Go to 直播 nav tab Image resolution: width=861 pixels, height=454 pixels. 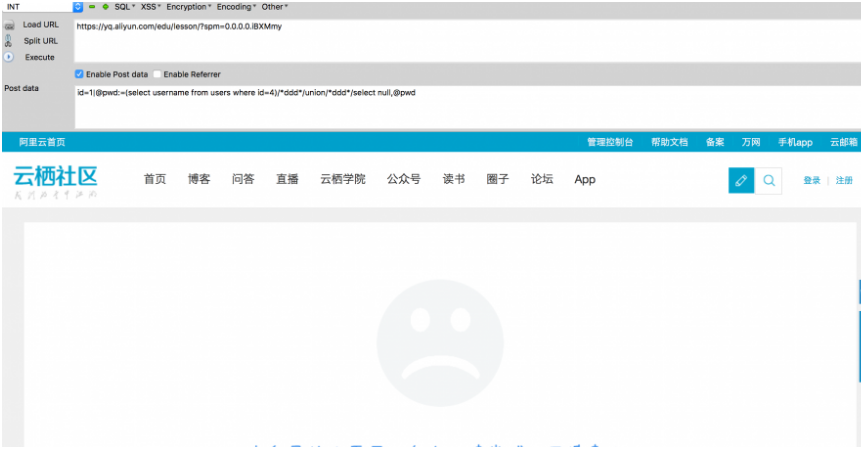pyautogui.click(x=287, y=179)
